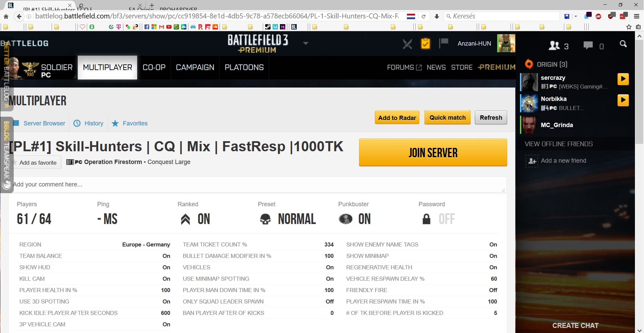This screenshot has width=644, height=333.
Task: Open Favorites server list
Action: coord(130,123)
